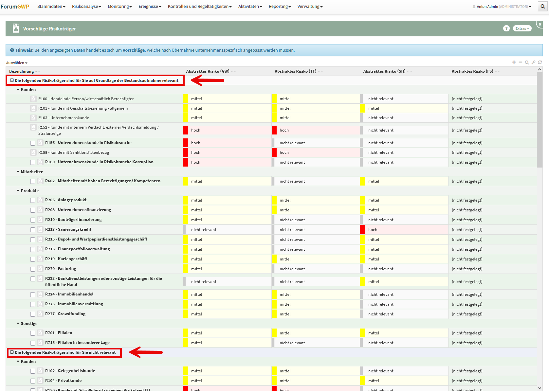
Task: Open the Extras dropdown
Action: click(522, 28)
